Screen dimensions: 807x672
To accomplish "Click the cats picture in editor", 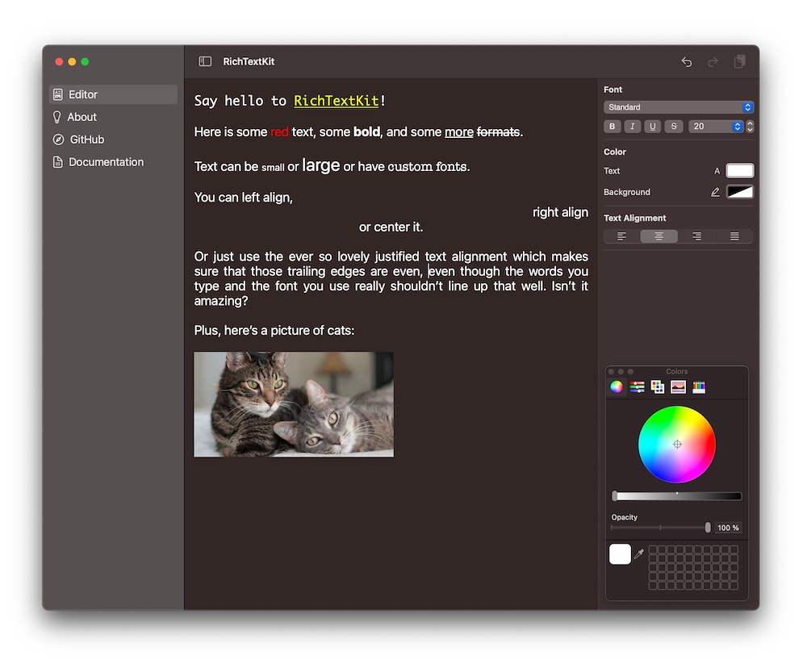I will 294,404.
